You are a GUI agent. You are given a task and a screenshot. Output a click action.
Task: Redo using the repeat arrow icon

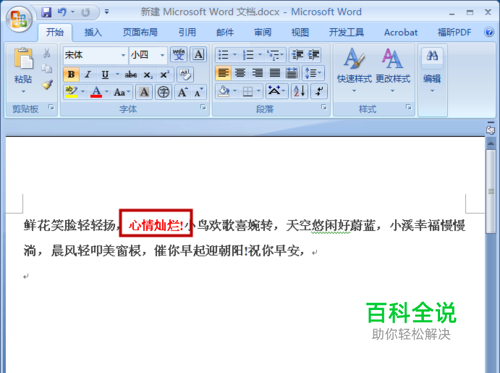pos(86,13)
